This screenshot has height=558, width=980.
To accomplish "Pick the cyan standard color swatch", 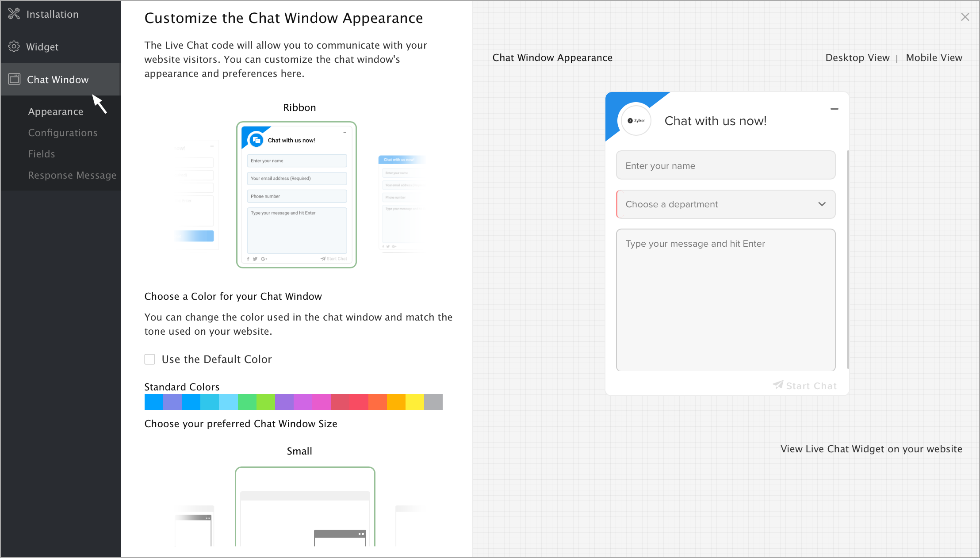I will pos(210,402).
